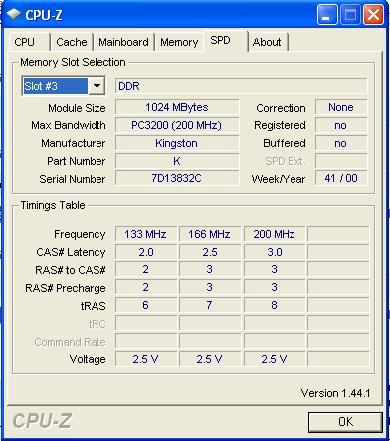Select the Mainboard tab
Screen dimensions: 390x441
(123, 42)
